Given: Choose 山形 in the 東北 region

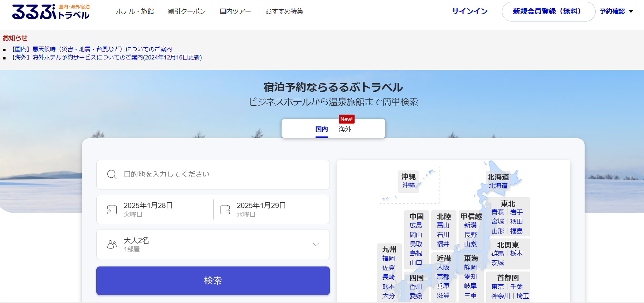Looking at the screenshot, I should click(498, 231).
